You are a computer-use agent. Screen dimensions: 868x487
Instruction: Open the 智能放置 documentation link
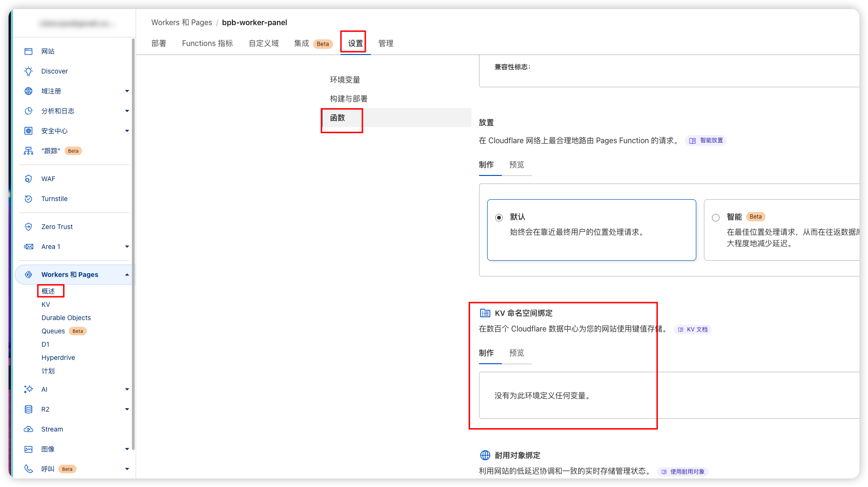(x=706, y=140)
